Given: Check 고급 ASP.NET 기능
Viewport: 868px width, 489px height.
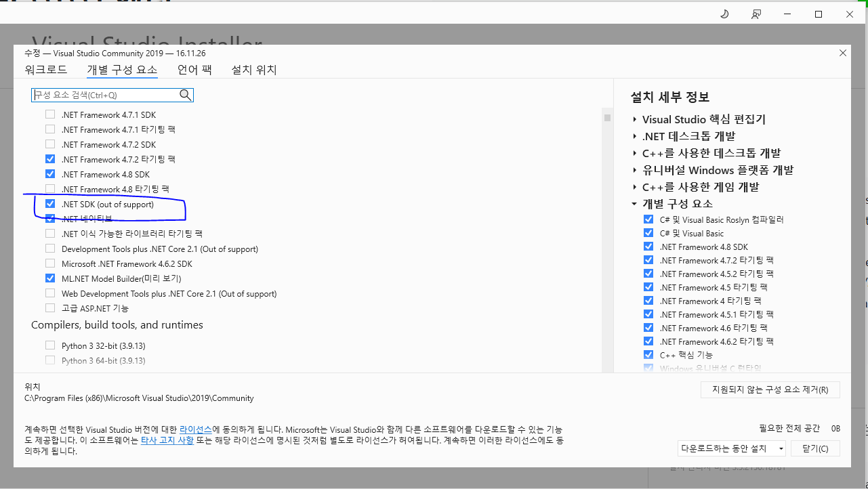Looking at the screenshot, I should pos(50,308).
